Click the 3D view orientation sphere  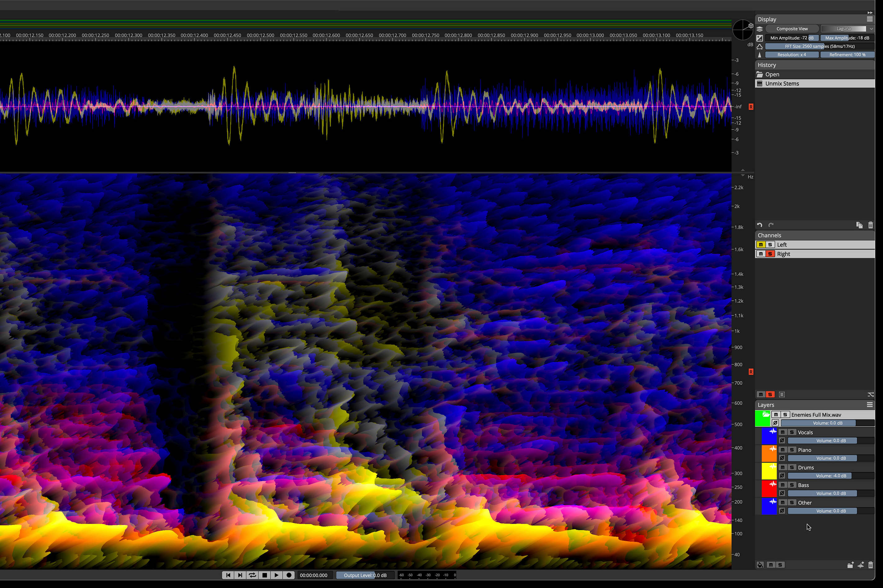tap(743, 30)
